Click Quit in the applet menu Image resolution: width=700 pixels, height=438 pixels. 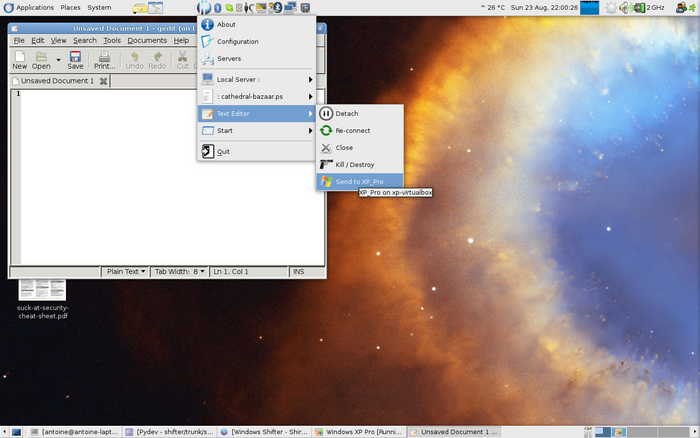pyautogui.click(x=223, y=151)
